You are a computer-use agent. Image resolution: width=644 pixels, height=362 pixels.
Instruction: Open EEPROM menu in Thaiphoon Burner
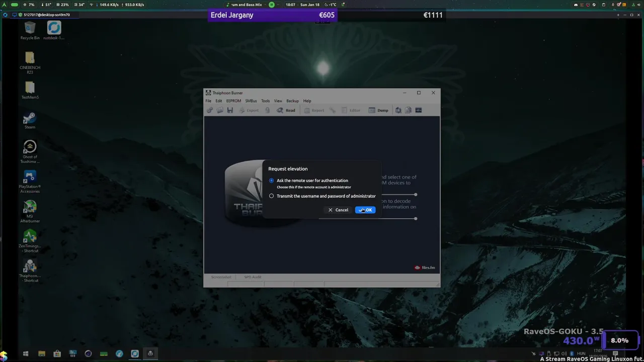(x=233, y=101)
